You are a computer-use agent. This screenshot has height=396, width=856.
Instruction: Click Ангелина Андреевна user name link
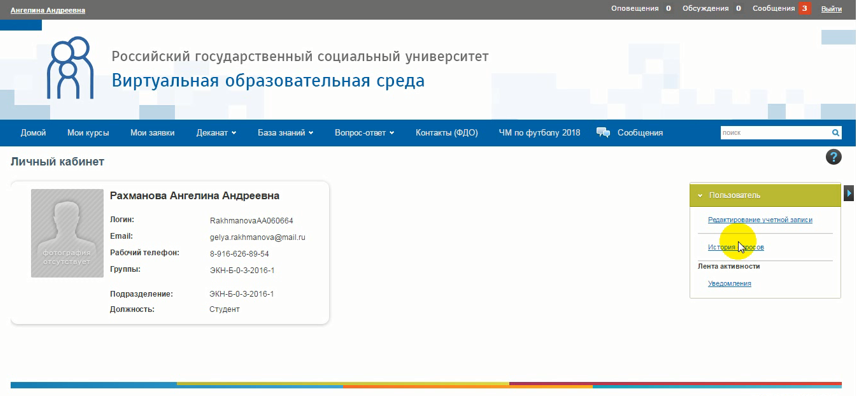tap(48, 10)
